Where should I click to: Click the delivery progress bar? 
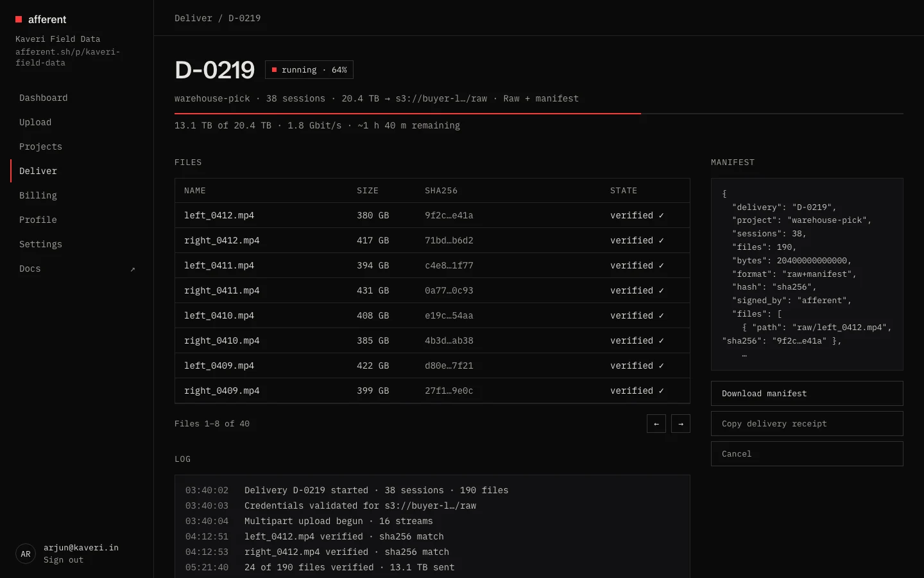click(539, 114)
